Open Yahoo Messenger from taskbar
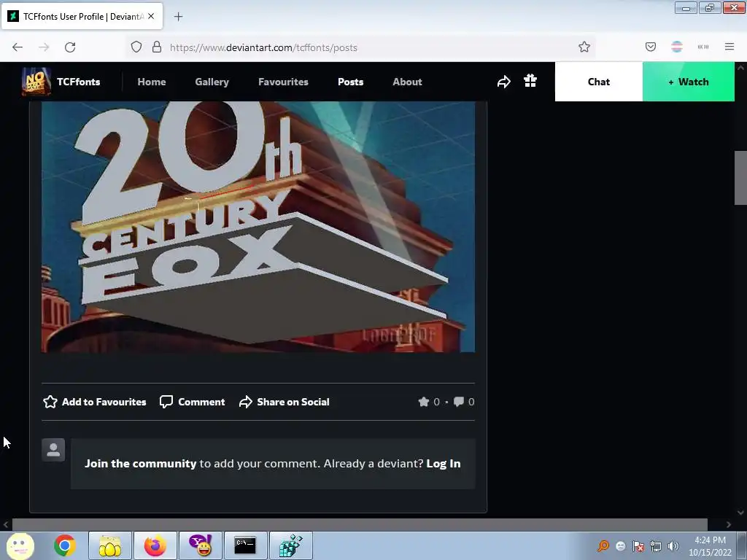Image resolution: width=747 pixels, height=560 pixels. click(x=201, y=545)
